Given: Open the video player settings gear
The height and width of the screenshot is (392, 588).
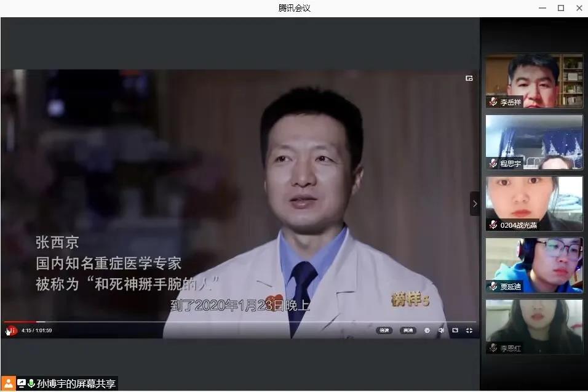Looking at the screenshot, I should pos(427,330).
